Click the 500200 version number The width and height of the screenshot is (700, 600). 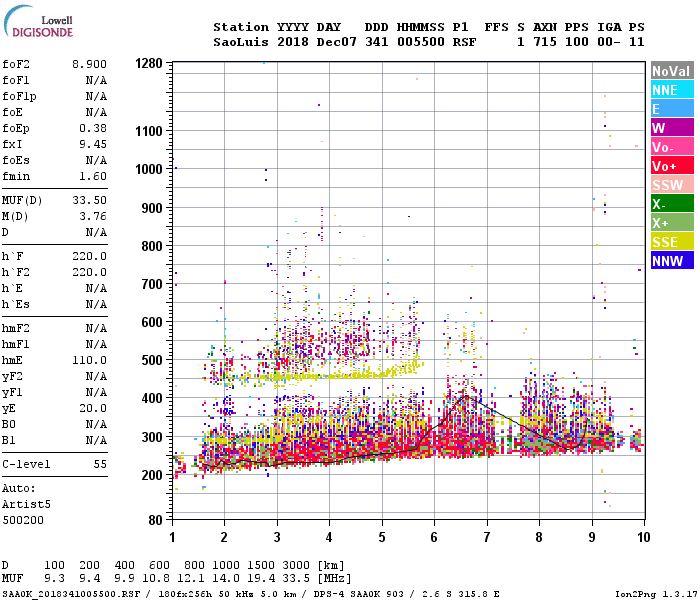pyautogui.click(x=23, y=520)
